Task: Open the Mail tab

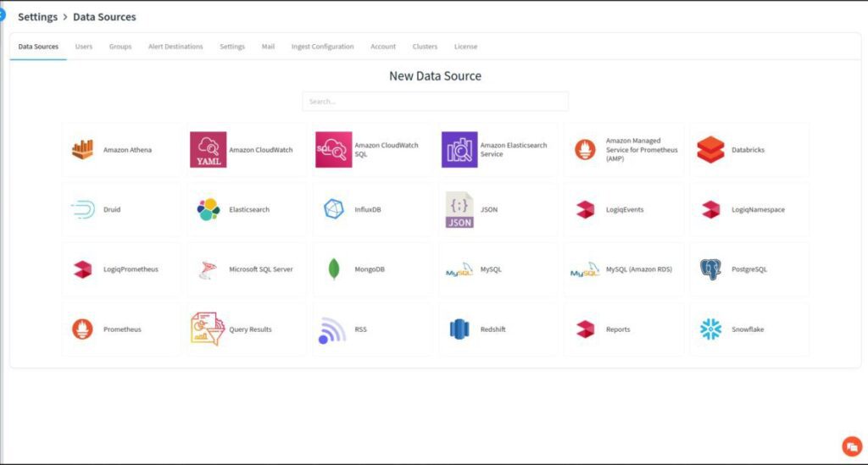Action: pos(268,47)
